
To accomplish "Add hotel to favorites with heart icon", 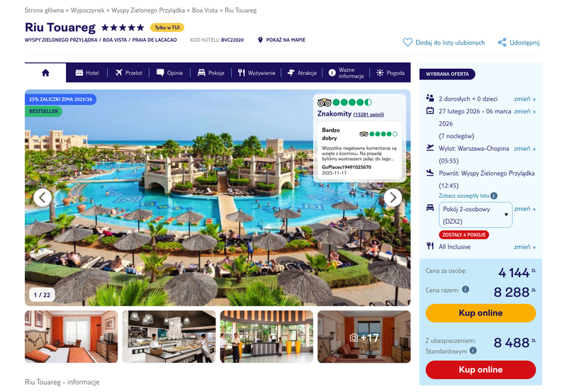I will pyautogui.click(x=408, y=43).
